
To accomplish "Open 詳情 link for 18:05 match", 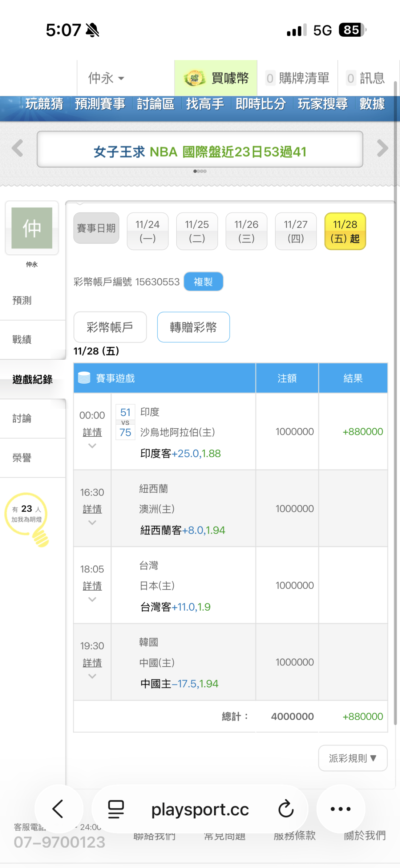I will click(92, 586).
